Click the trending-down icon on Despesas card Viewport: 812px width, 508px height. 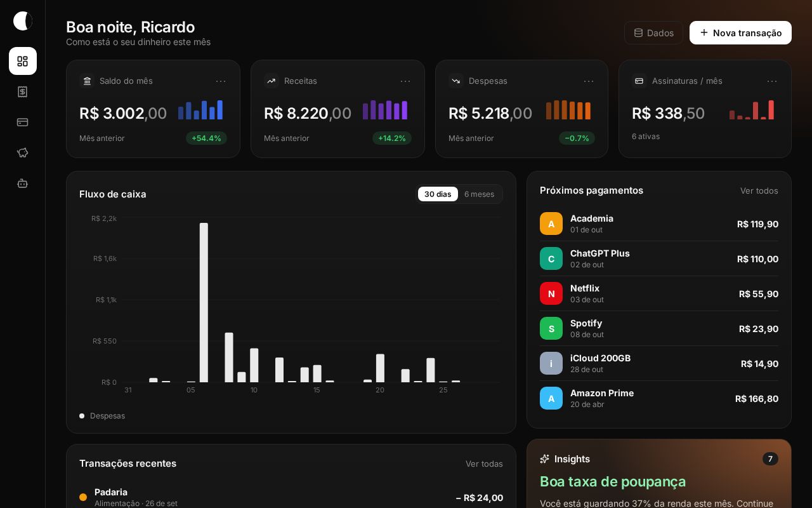tap(456, 81)
